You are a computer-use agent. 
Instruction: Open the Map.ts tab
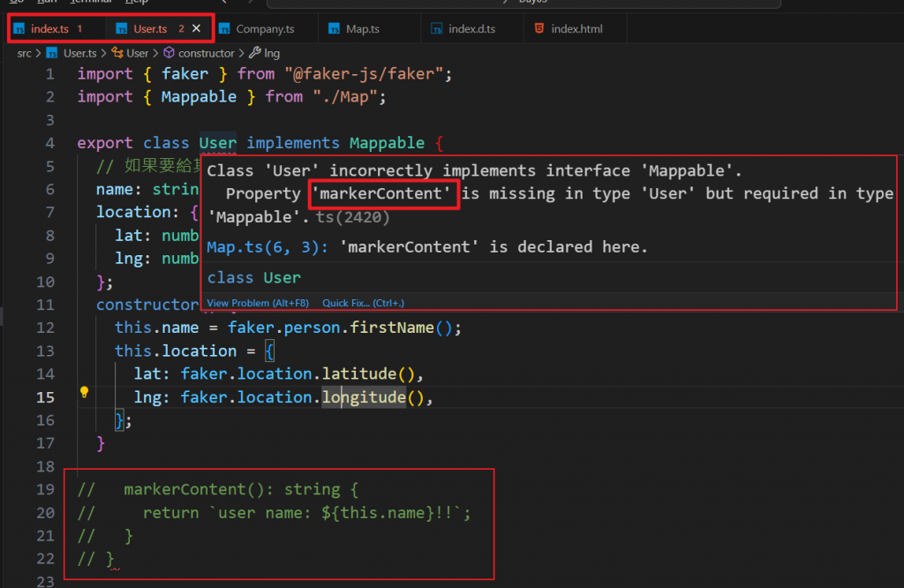[362, 29]
